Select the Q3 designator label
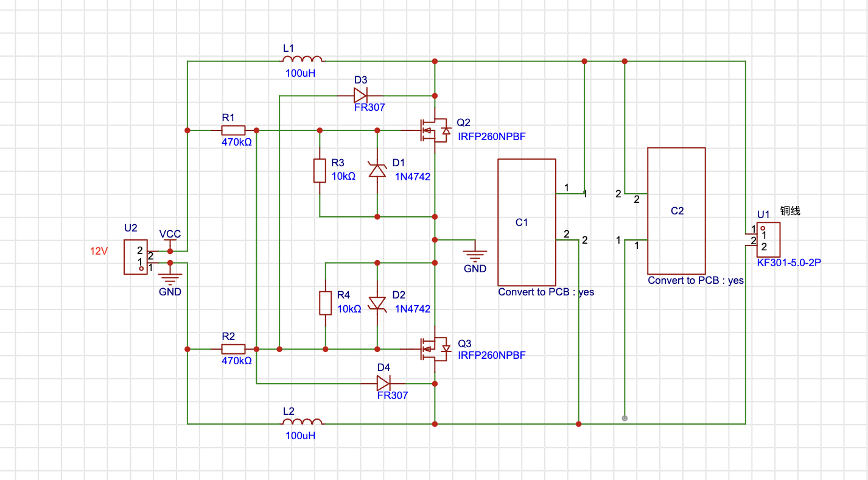Image resolution: width=868 pixels, height=480 pixels. (x=464, y=343)
